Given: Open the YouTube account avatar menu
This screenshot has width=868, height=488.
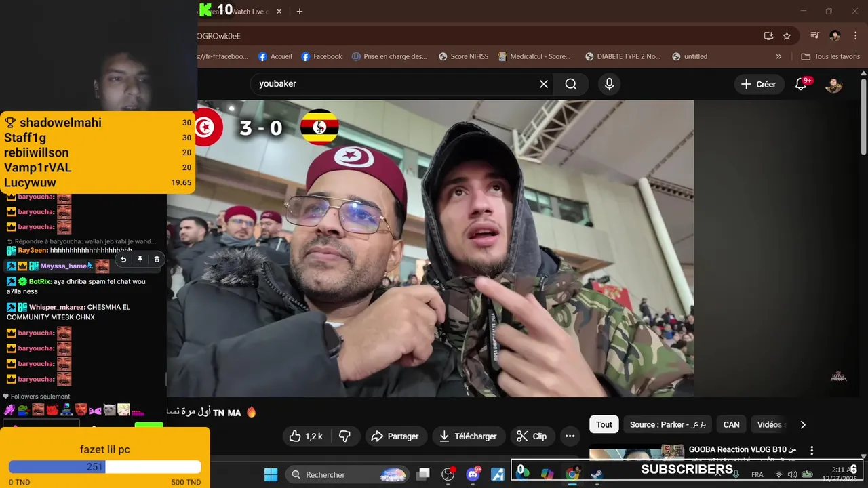Looking at the screenshot, I should point(833,84).
